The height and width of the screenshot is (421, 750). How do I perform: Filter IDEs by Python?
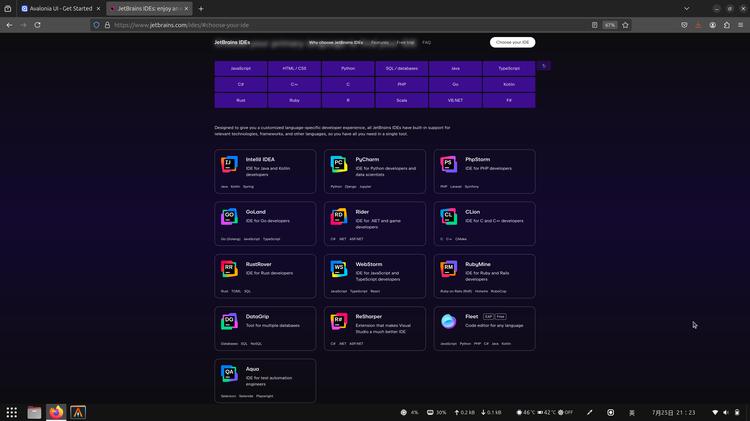(348, 68)
